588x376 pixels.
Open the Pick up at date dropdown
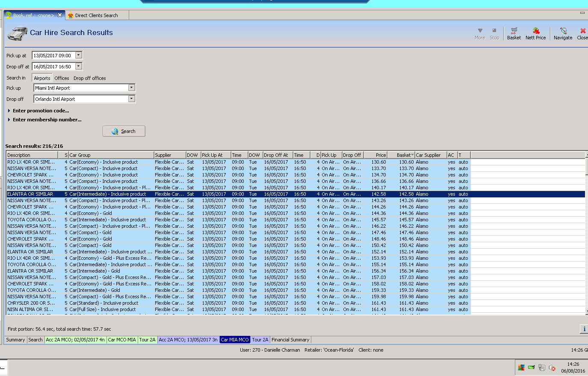click(78, 55)
